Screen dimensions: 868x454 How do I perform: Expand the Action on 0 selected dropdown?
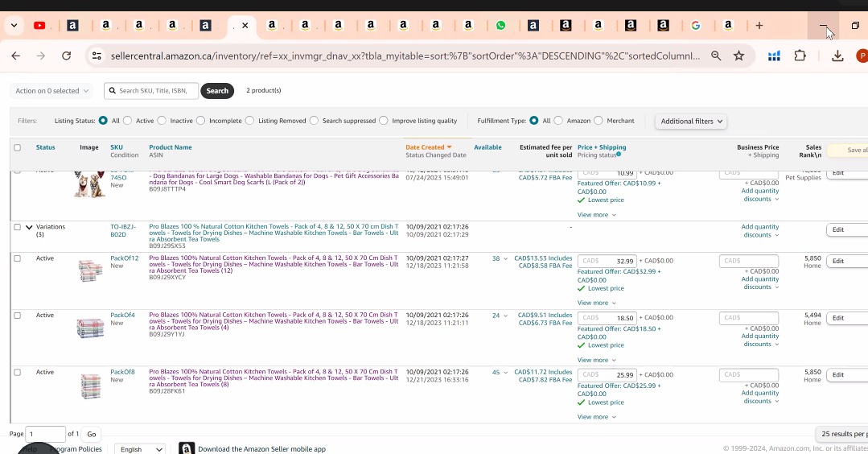click(x=52, y=91)
